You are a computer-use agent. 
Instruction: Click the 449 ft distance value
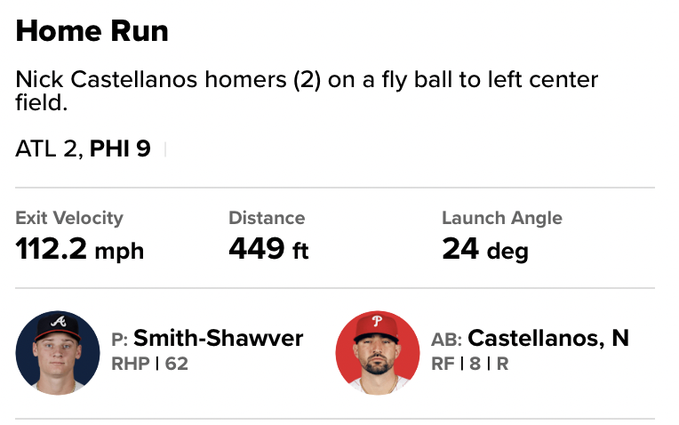point(268,249)
